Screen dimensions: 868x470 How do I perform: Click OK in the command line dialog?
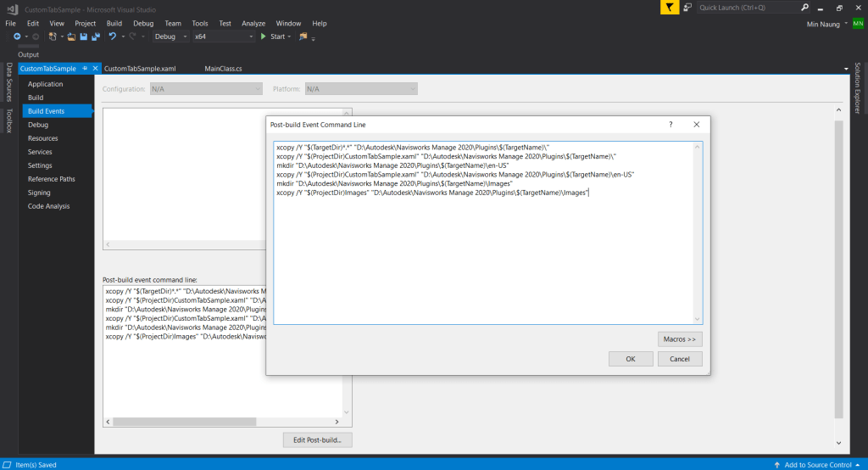pyautogui.click(x=630, y=359)
